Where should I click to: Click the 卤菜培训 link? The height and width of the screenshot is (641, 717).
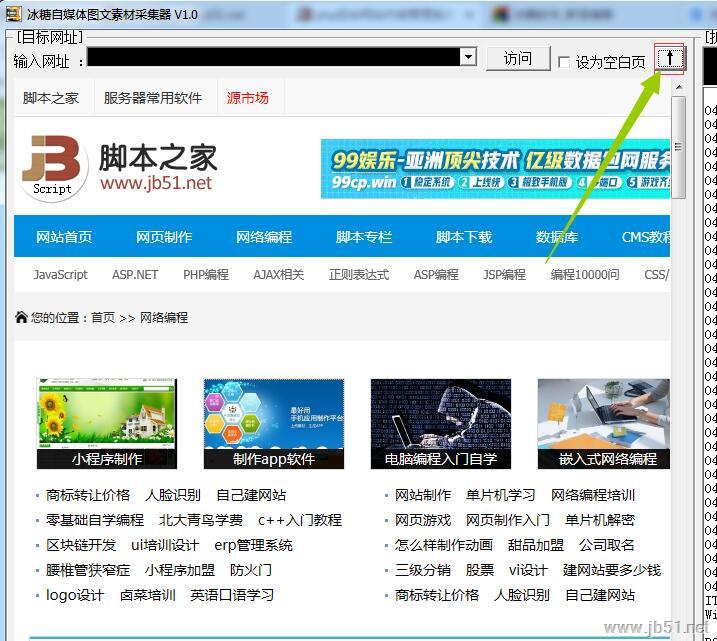pos(148,595)
